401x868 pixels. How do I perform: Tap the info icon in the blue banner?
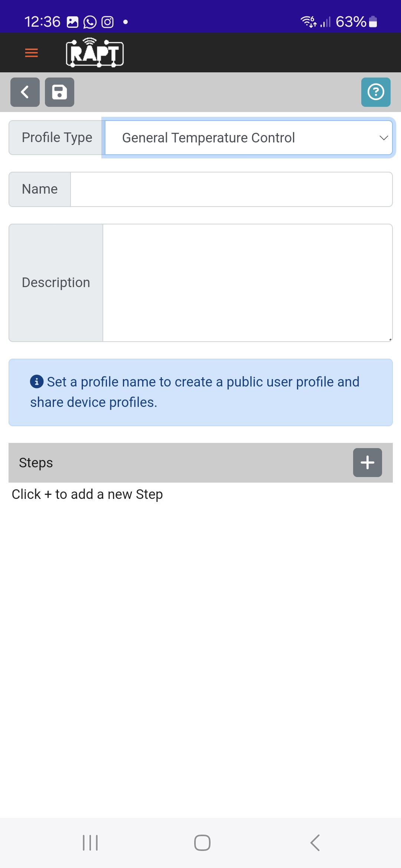pos(37,382)
